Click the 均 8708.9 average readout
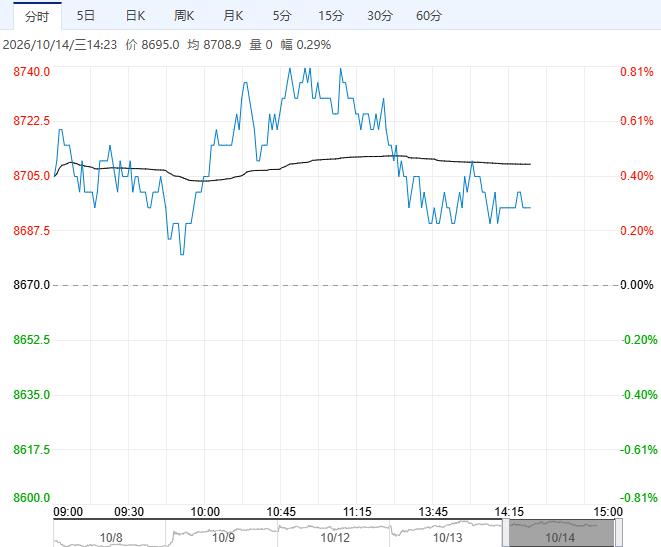The width and height of the screenshot is (661, 547). tap(214, 45)
